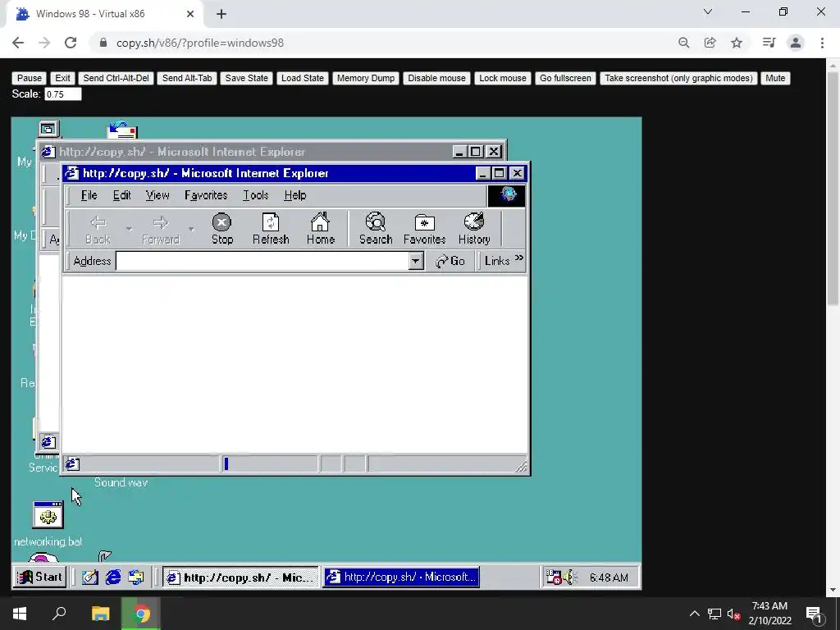Click the Save State button

point(246,78)
